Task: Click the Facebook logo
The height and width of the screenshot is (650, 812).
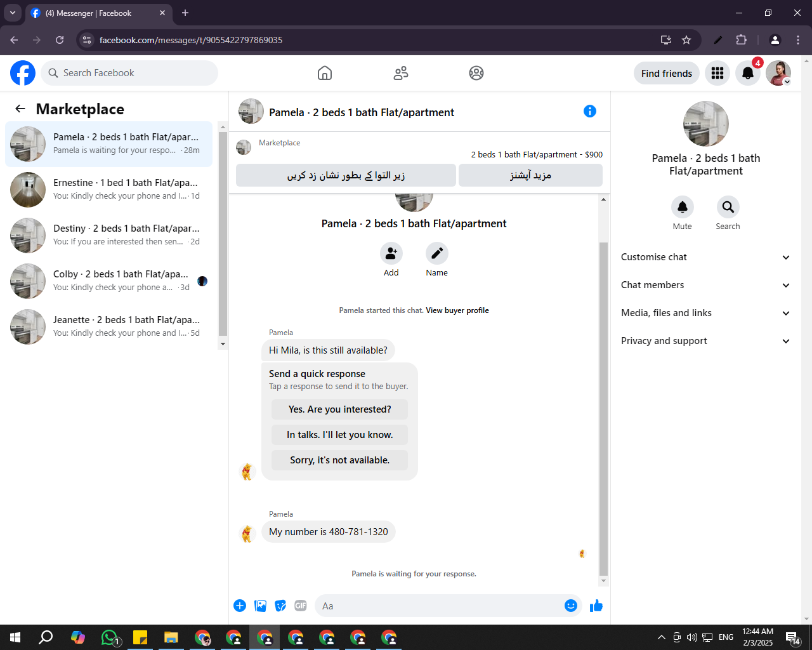Action: (x=23, y=73)
